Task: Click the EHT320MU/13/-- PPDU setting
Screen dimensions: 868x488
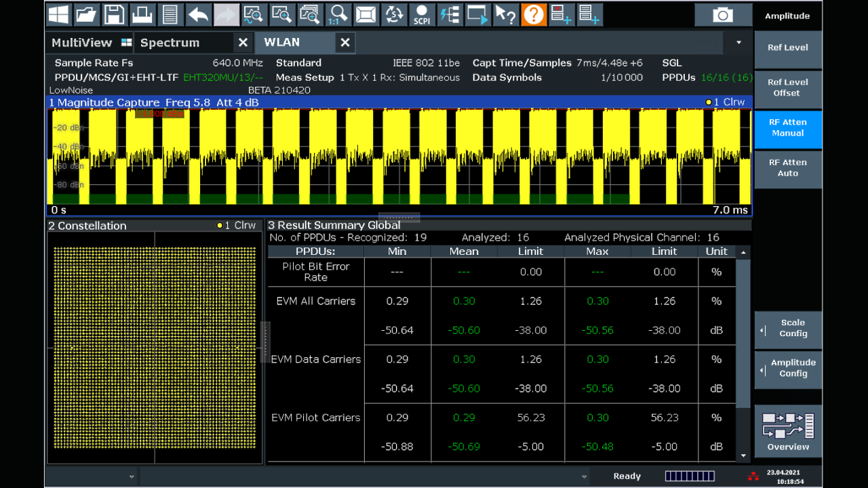Action: point(222,77)
